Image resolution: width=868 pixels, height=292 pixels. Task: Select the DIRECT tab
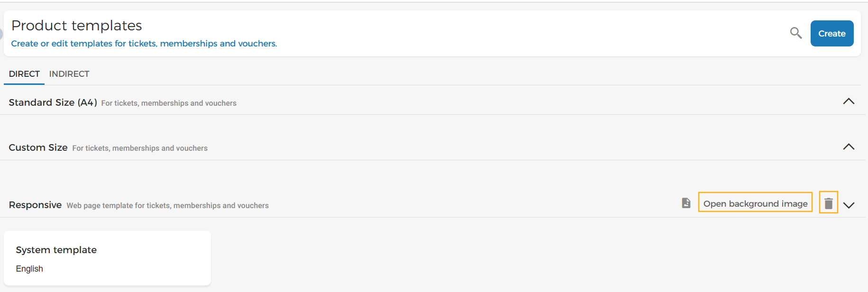24,74
